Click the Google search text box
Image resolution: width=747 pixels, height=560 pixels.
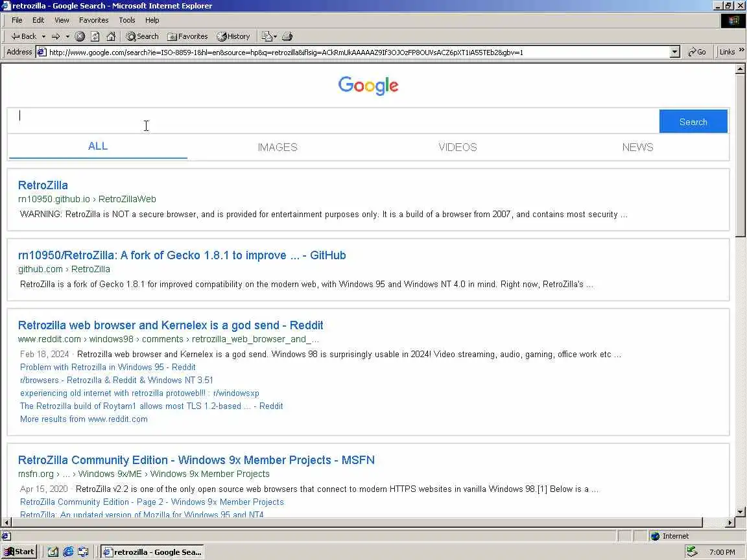point(333,121)
